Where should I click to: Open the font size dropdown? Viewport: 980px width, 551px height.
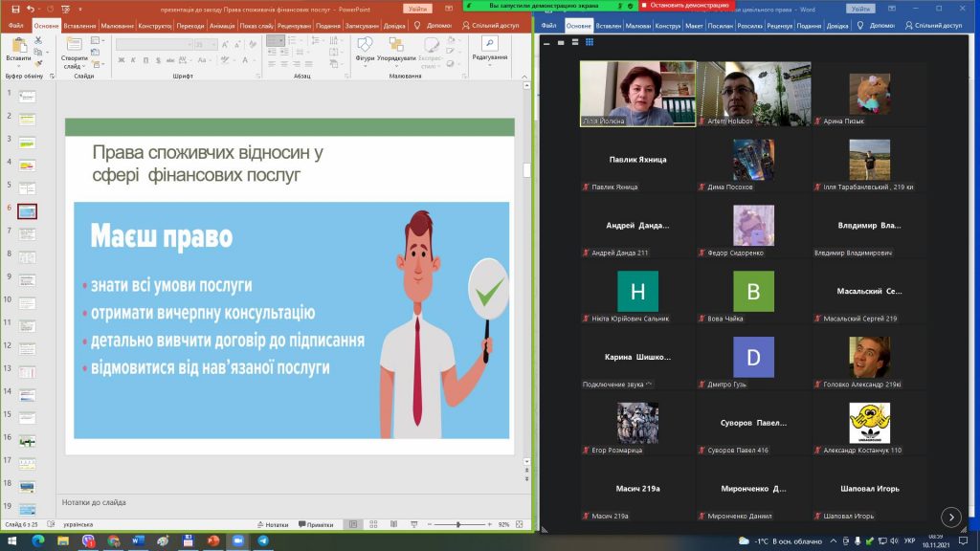[204, 44]
